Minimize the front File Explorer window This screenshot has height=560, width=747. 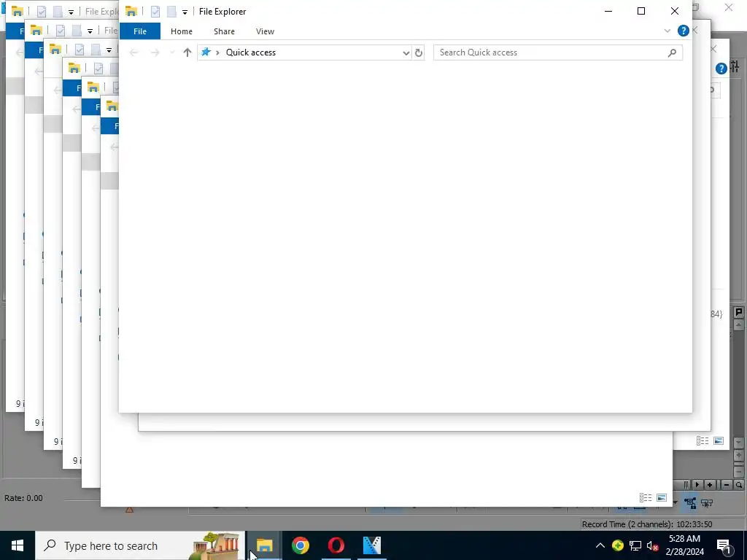coord(608,11)
